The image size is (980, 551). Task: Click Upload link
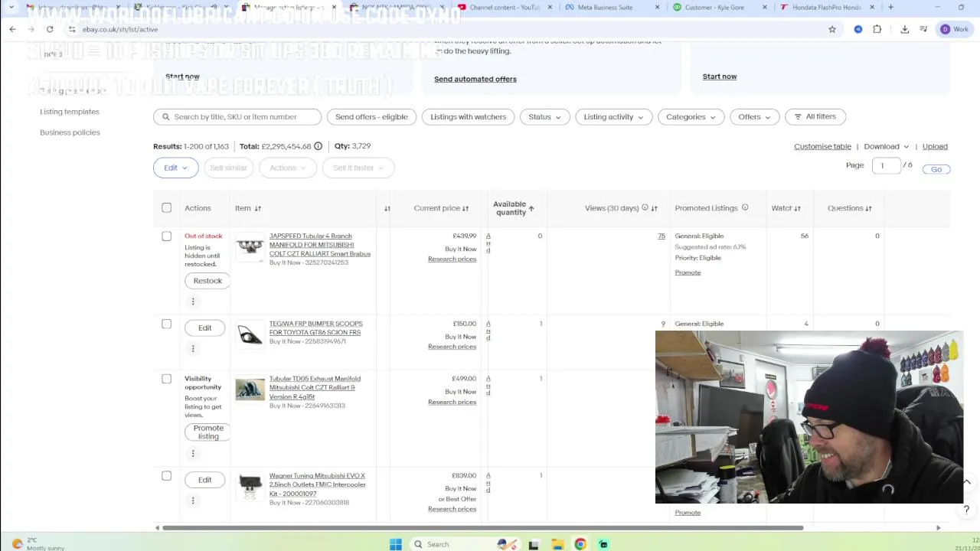pyautogui.click(x=935, y=146)
